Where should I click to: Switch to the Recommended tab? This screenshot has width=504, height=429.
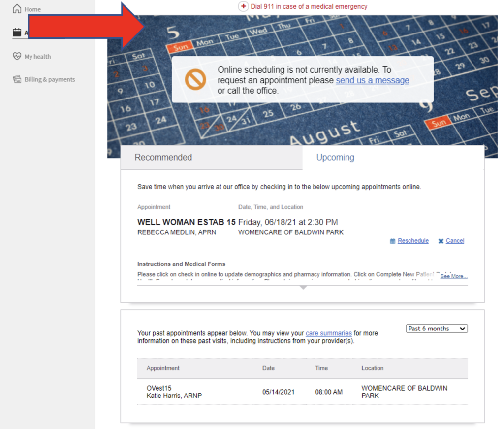click(x=163, y=158)
